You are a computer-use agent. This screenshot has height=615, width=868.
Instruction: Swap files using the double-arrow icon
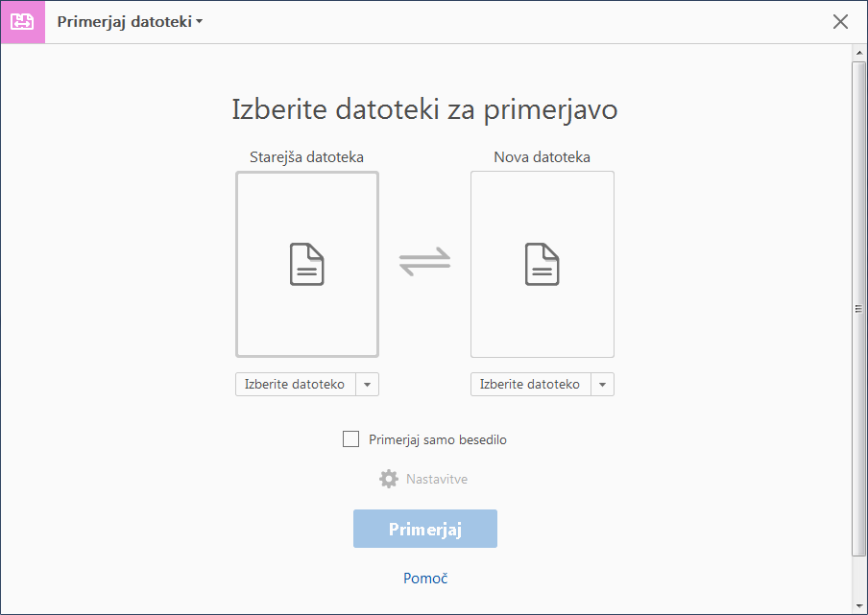[x=424, y=264]
